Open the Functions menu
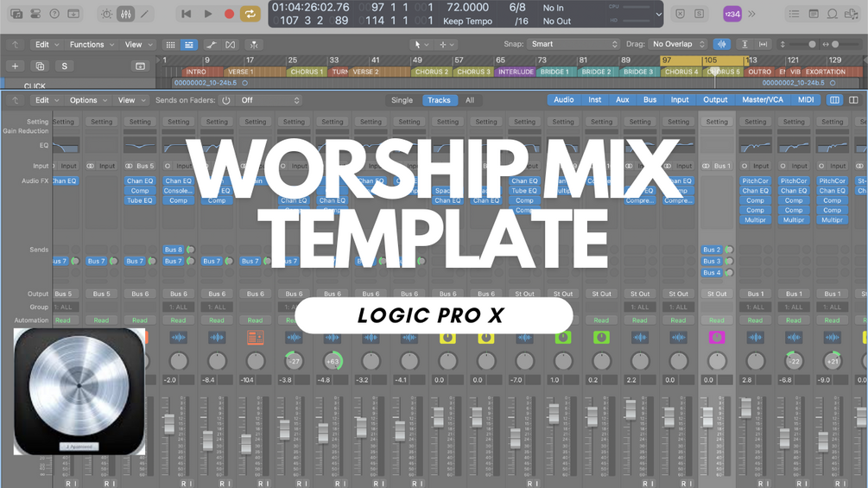868x488 pixels. [x=92, y=44]
